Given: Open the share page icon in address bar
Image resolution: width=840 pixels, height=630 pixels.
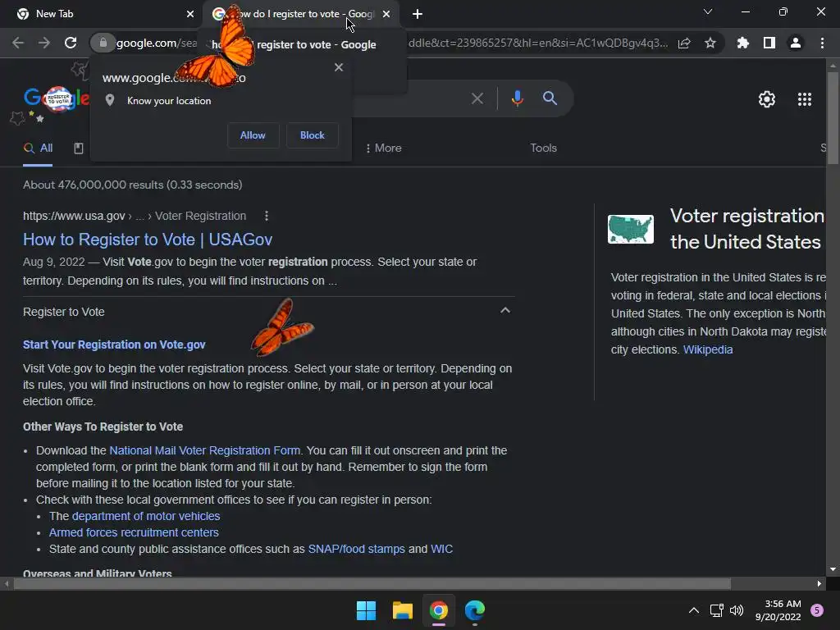Looking at the screenshot, I should (x=684, y=43).
